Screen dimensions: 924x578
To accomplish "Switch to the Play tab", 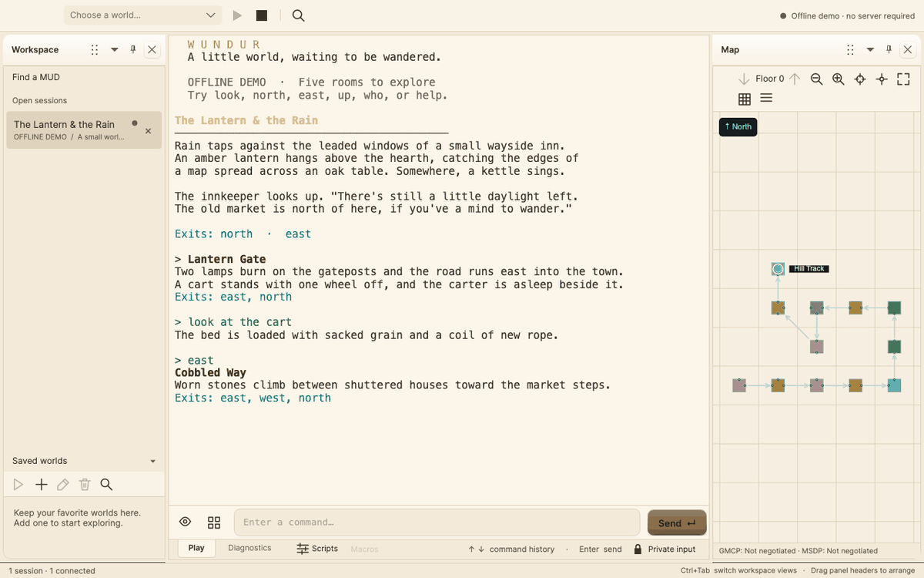I will [x=196, y=548].
